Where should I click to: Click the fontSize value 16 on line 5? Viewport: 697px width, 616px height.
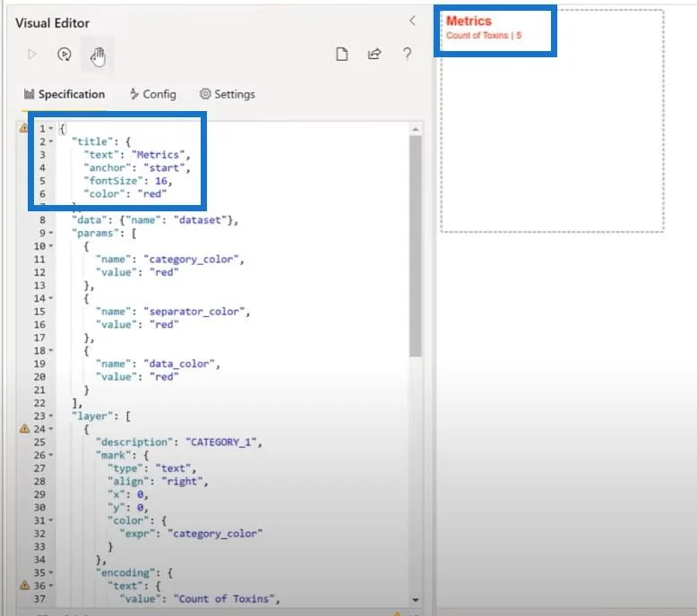point(161,181)
